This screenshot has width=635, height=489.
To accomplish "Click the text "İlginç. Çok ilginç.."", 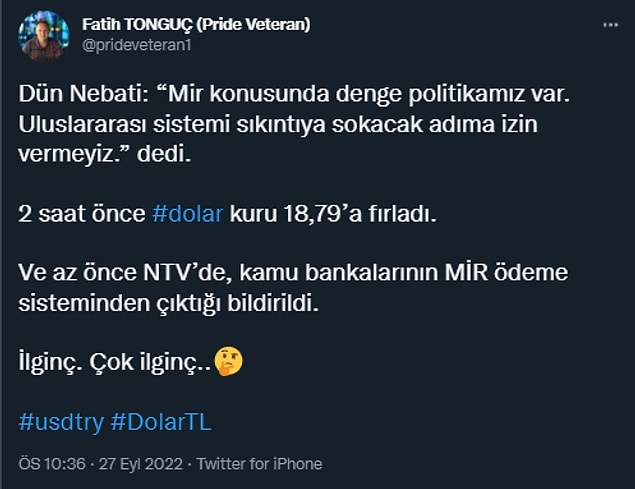I will pos(116,363).
